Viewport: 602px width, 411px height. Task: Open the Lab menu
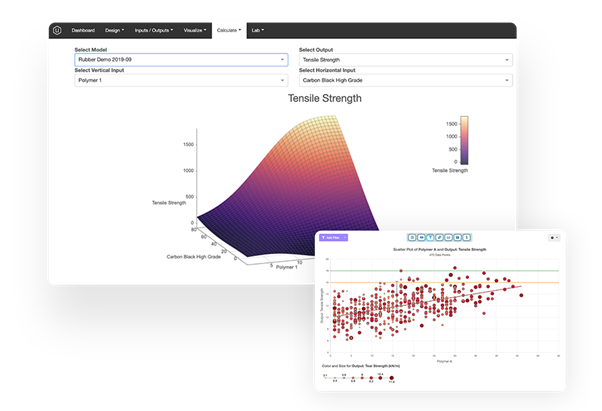(x=258, y=30)
